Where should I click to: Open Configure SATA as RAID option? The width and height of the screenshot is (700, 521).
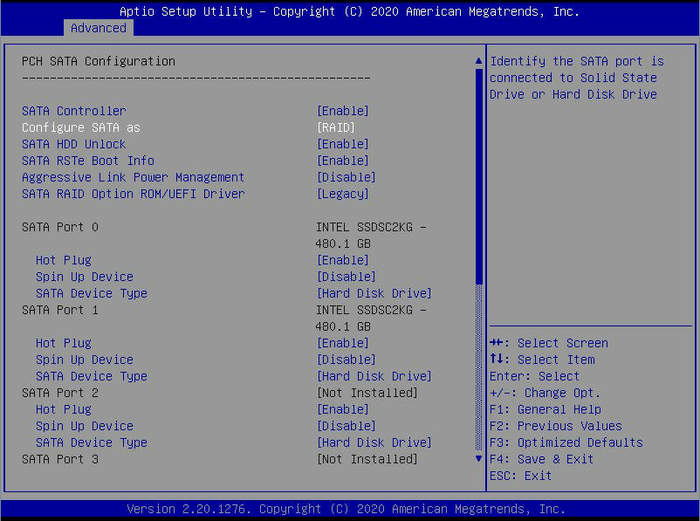click(x=335, y=128)
